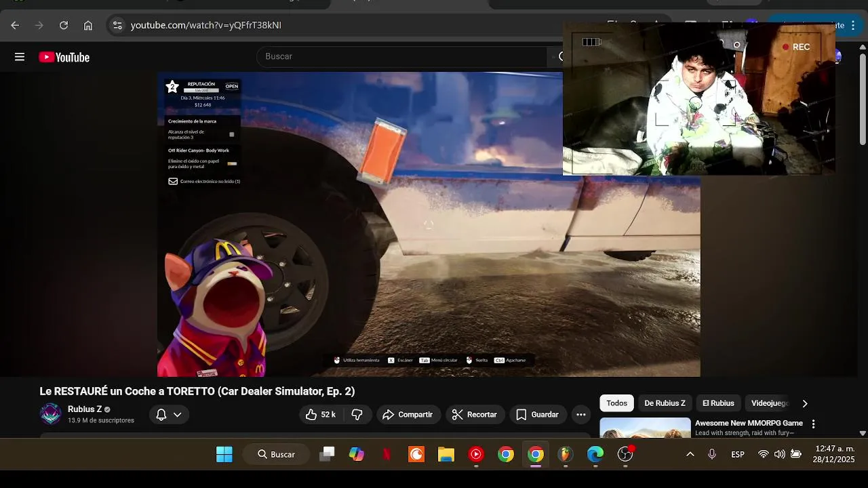
Task: Show more chips with right arrow
Action: [805, 403]
